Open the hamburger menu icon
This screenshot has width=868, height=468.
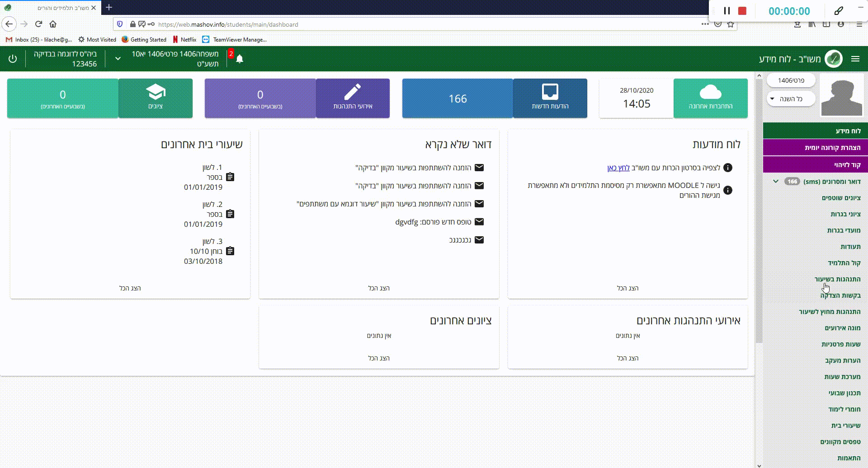pyautogui.click(x=855, y=59)
